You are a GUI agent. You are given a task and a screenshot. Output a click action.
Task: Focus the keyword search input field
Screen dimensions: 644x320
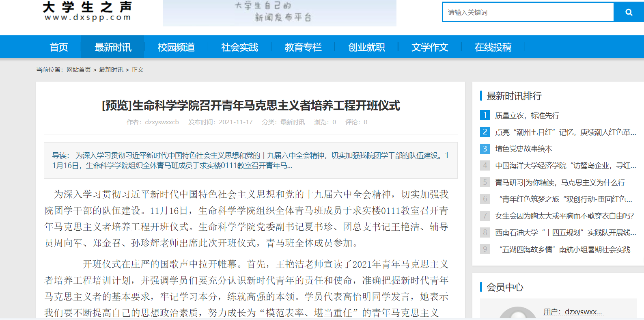(x=528, y=12)
